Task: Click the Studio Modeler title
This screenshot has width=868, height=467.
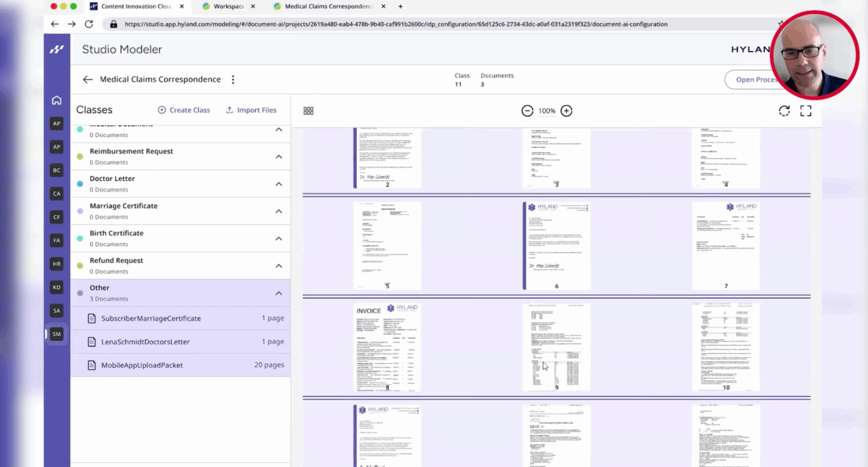Action: (122, 49)
